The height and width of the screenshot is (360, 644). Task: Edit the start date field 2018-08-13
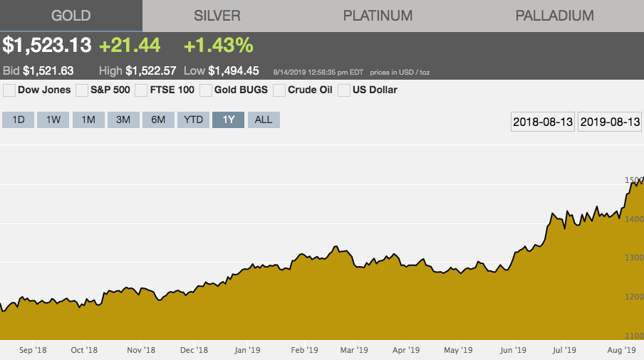[543, 122]
